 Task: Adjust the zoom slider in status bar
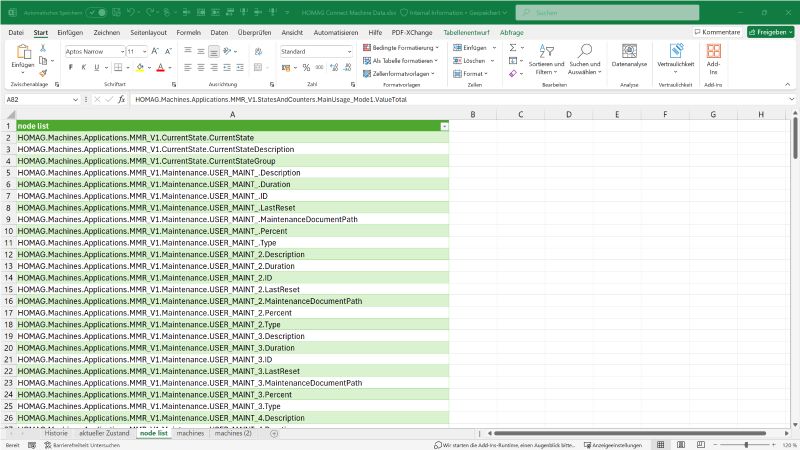(x=746, y=445)
